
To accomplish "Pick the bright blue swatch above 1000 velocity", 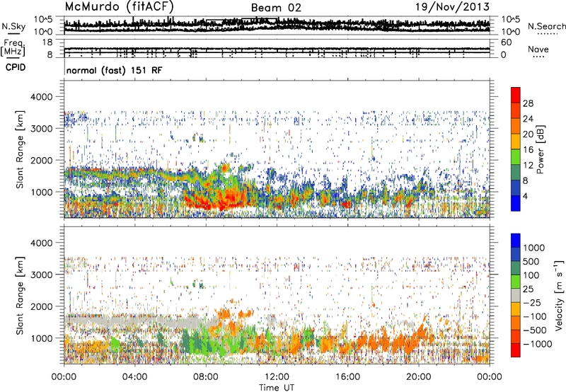I will tap(516, 241).
